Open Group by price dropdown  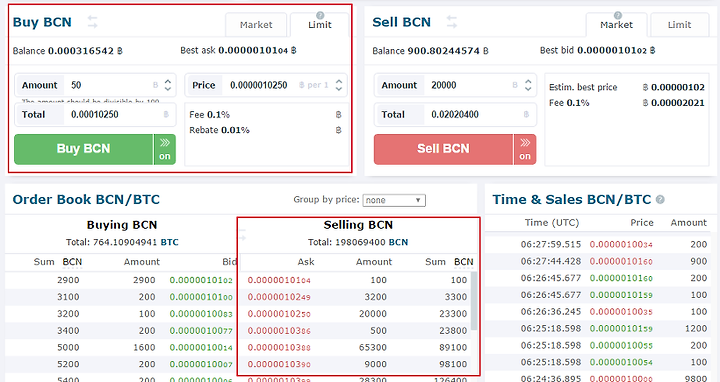point(394,200)
